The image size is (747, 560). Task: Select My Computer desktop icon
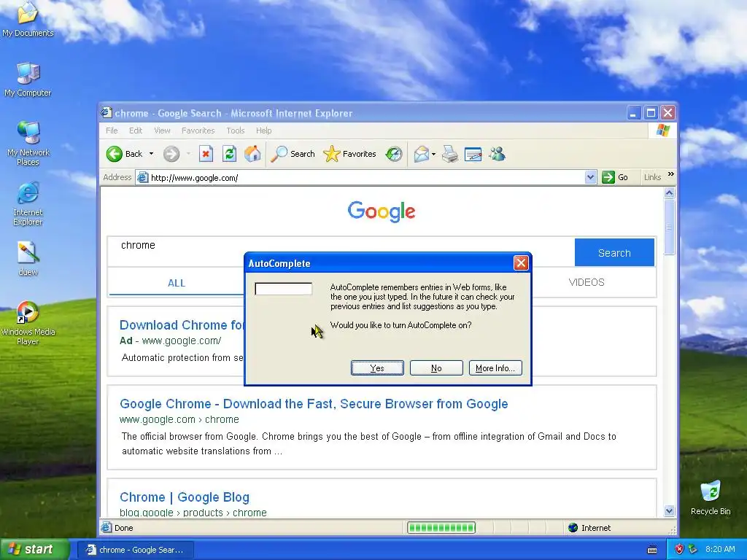point(28,79)
